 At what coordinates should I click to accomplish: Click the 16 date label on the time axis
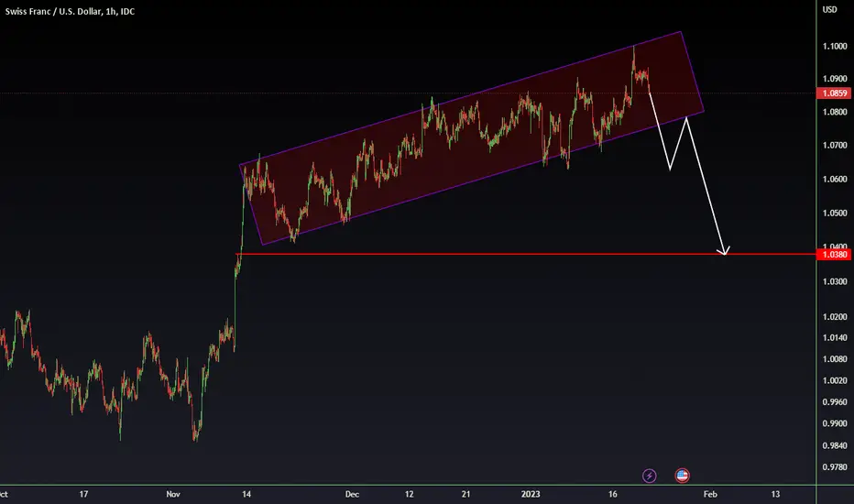point(613,494)
